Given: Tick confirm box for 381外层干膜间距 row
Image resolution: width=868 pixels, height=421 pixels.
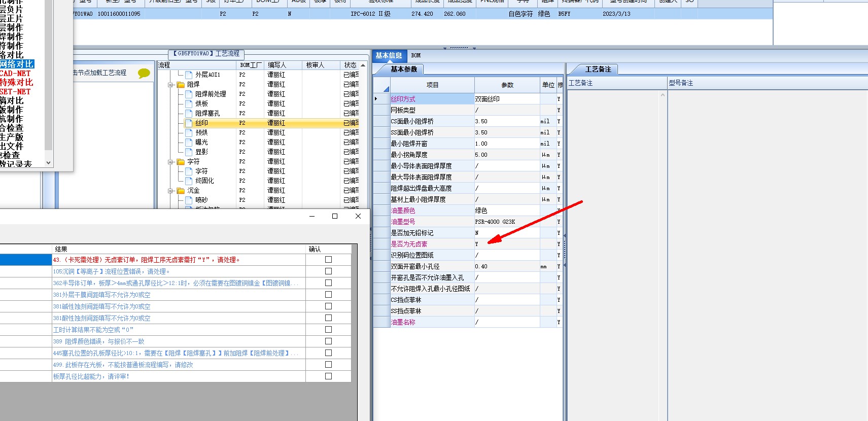Looking at the screenshot, I should pos(328,294).
